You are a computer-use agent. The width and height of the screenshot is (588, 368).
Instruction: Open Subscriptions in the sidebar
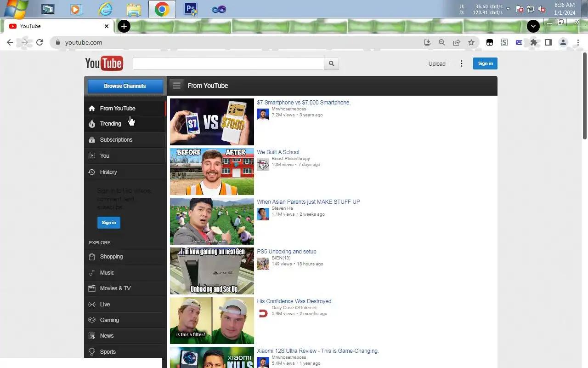(x=125, y=140)
